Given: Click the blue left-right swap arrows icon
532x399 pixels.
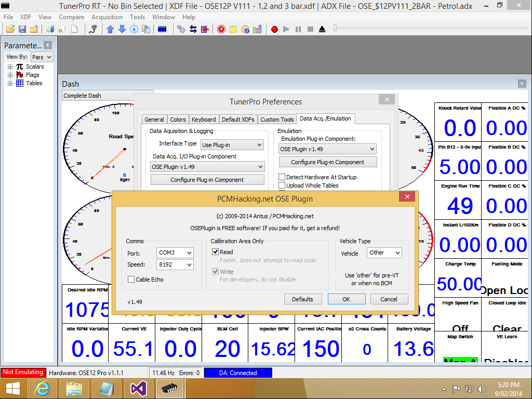Looking at the screenshot, I should click(x=193, y=29).
